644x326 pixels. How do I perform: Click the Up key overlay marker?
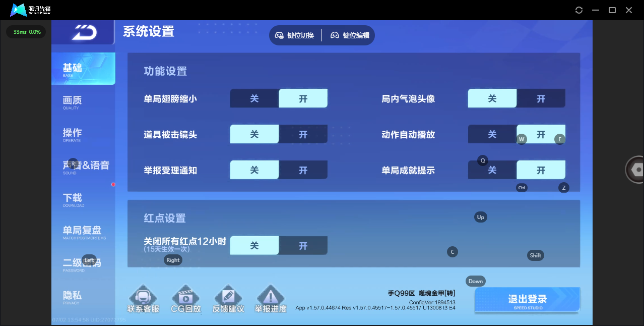coord(481,217)
